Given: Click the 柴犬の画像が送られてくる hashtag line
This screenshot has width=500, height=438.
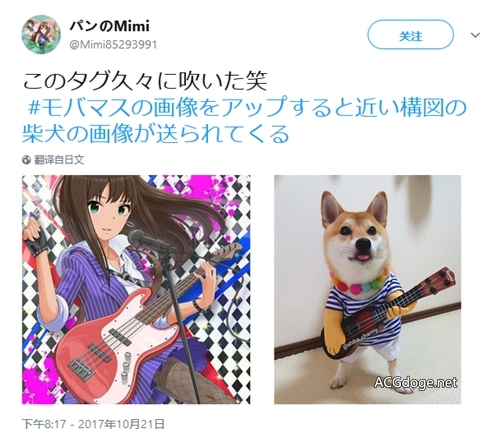Looking at the screenshot, I should pyautogui.click(x=155, y=134).
